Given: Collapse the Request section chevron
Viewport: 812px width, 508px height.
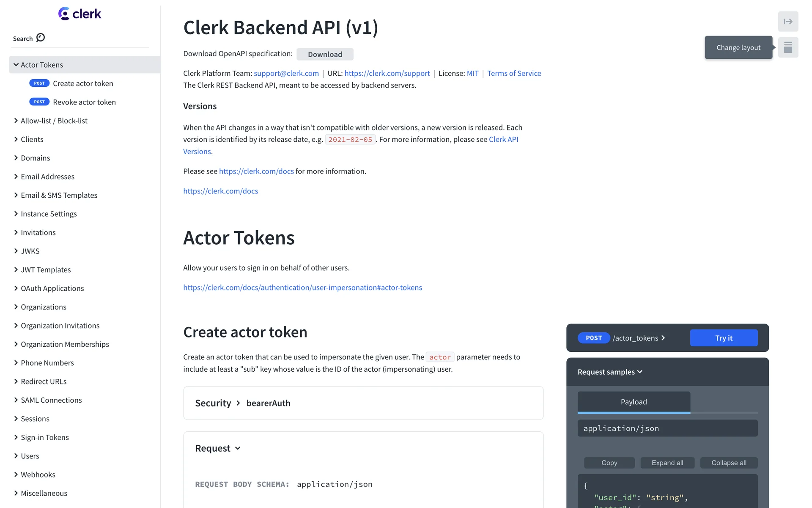Looking at the screenshot, I should (238, 448).
